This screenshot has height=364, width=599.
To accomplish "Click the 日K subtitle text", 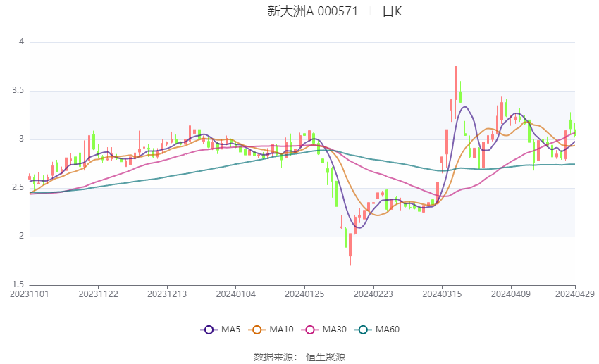I will [x=393, y=11].
